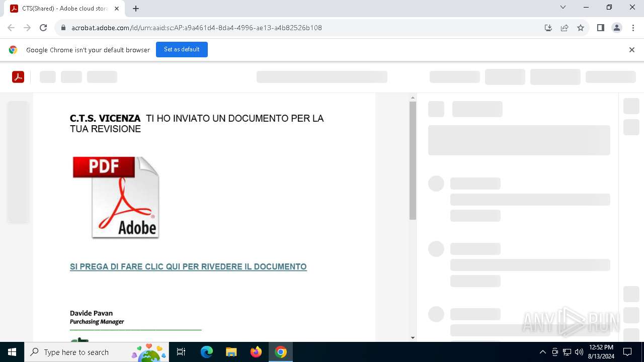644x362 pixels.
Task: Click the browser forward arrow
Action: click(27, 28)
